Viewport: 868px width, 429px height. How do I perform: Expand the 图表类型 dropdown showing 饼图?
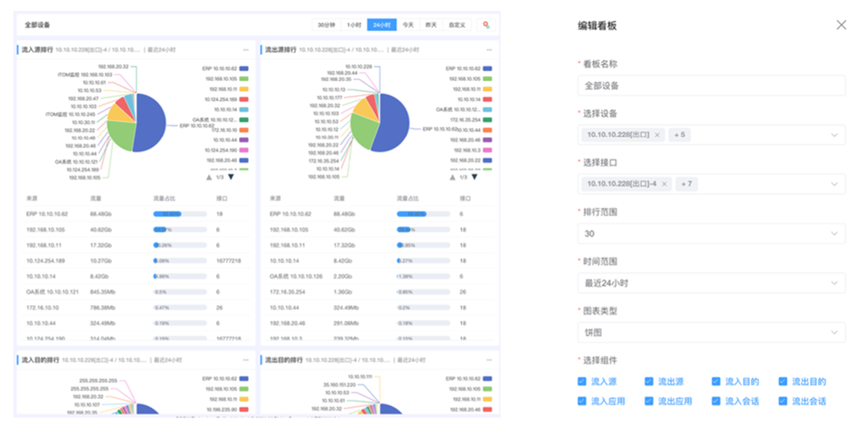pos(711,332)
